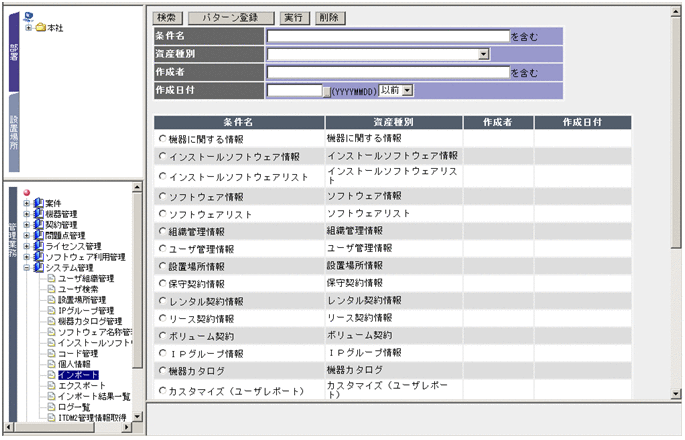The height and width of the screenshot is (440, 685).
Task: Click the red ball root icon
Action: point(27,192)
